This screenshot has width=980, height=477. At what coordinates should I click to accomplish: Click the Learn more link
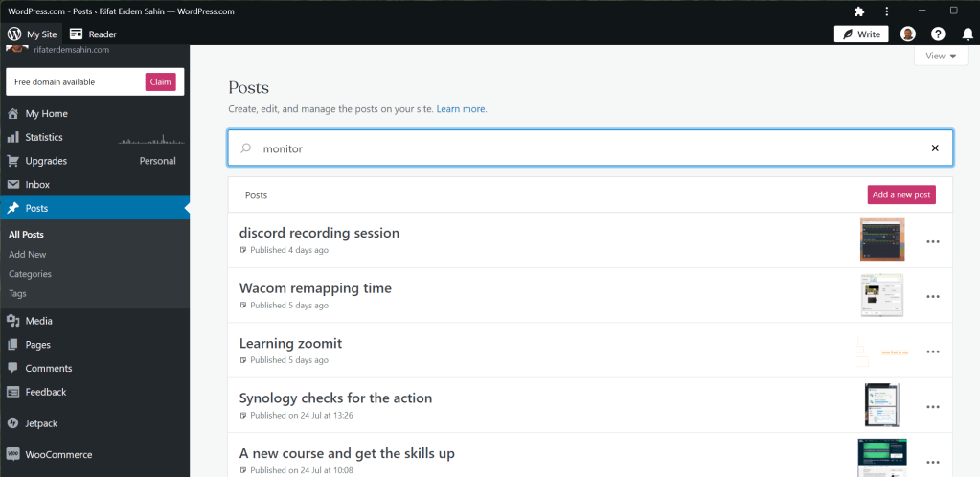coord(461,109)
